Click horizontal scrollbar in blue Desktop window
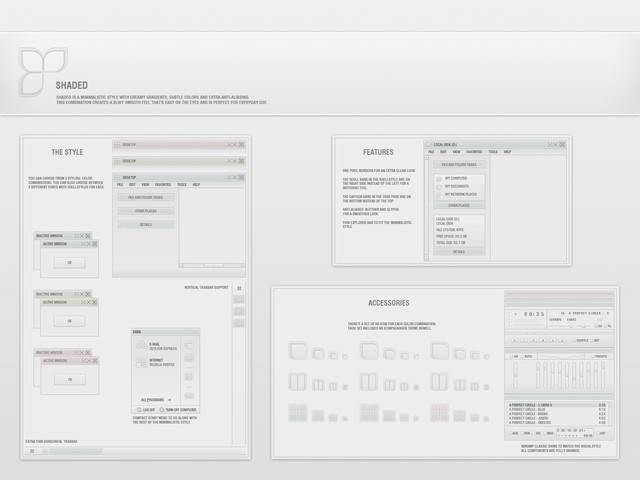 click(212, 265)
